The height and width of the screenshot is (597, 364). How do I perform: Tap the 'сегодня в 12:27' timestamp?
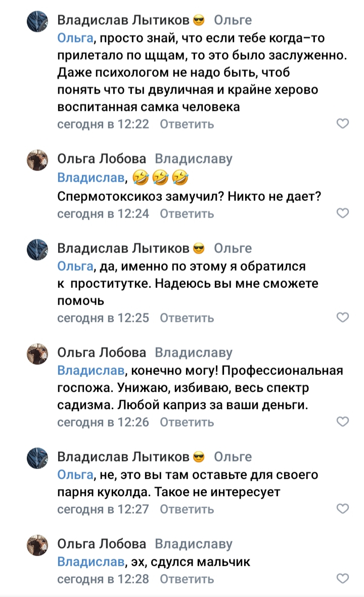point(103,509)
